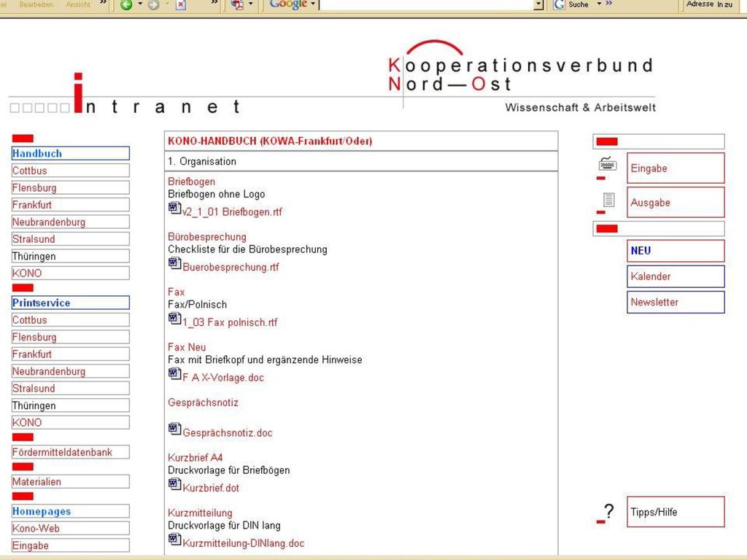Image resolution: width=747 pixels, height=560 pixels.
Task: Click the Ausgabe button
Action: [676, 203]
